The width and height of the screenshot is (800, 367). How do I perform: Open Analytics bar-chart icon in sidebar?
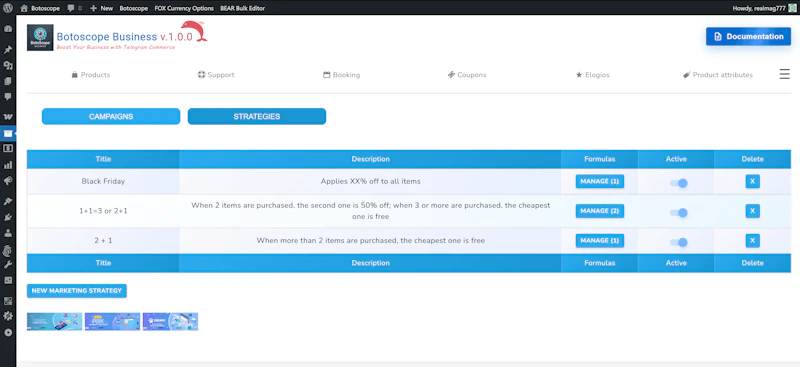8,165
